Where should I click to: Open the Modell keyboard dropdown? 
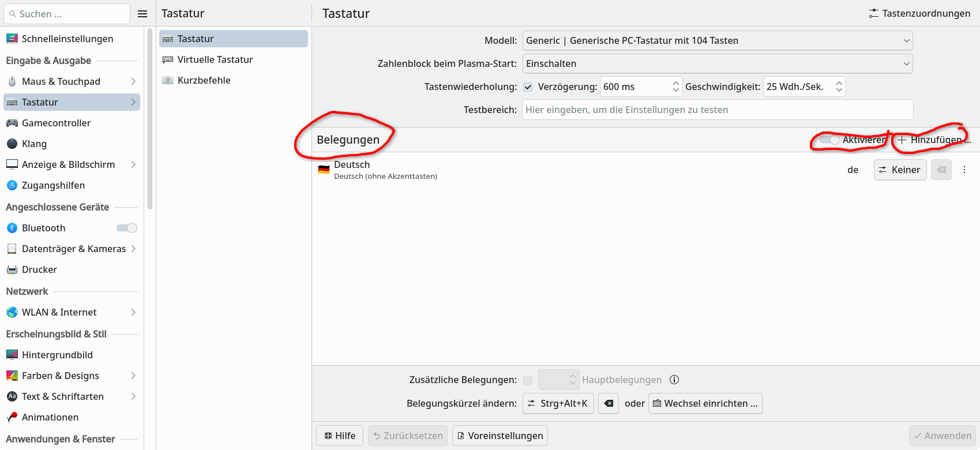718,40
